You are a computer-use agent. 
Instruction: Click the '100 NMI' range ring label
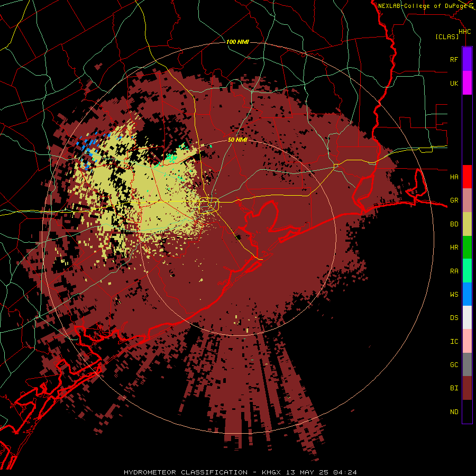pos(237,42)
